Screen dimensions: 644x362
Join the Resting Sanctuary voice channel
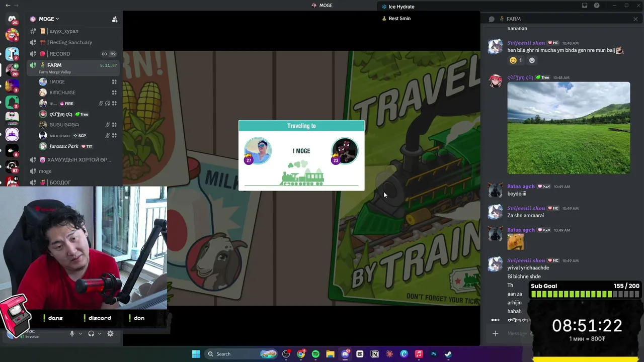coord(70,42)
